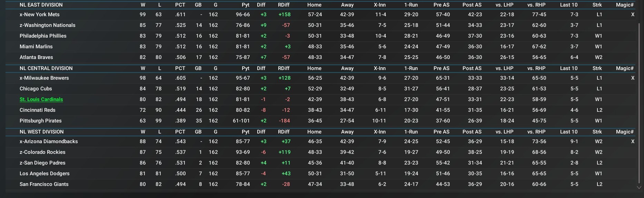Image resolution: width=644 pixels, height=198 pixels.
Task: Sort NL East Division by PCT header
Action: click(x=180, y=5)
